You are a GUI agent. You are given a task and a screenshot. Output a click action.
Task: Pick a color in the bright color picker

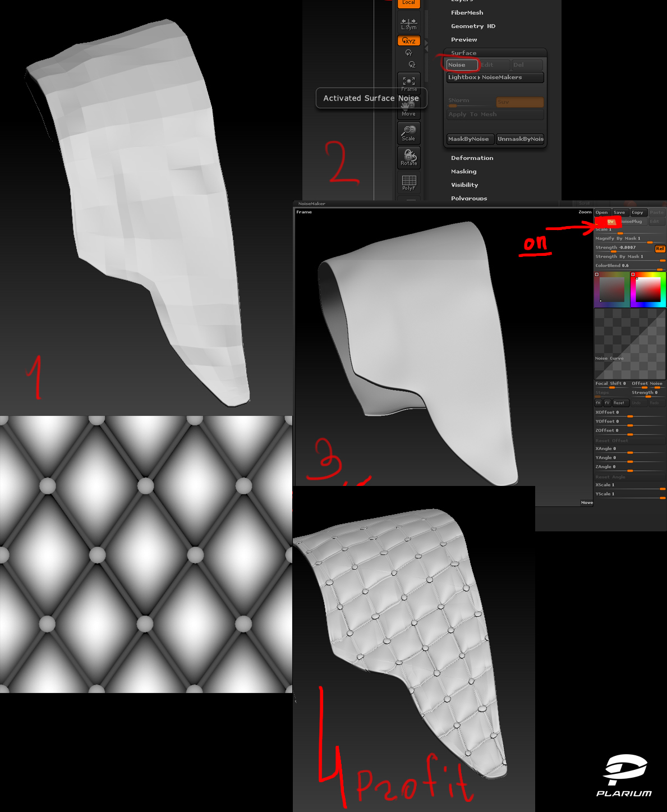648,290
